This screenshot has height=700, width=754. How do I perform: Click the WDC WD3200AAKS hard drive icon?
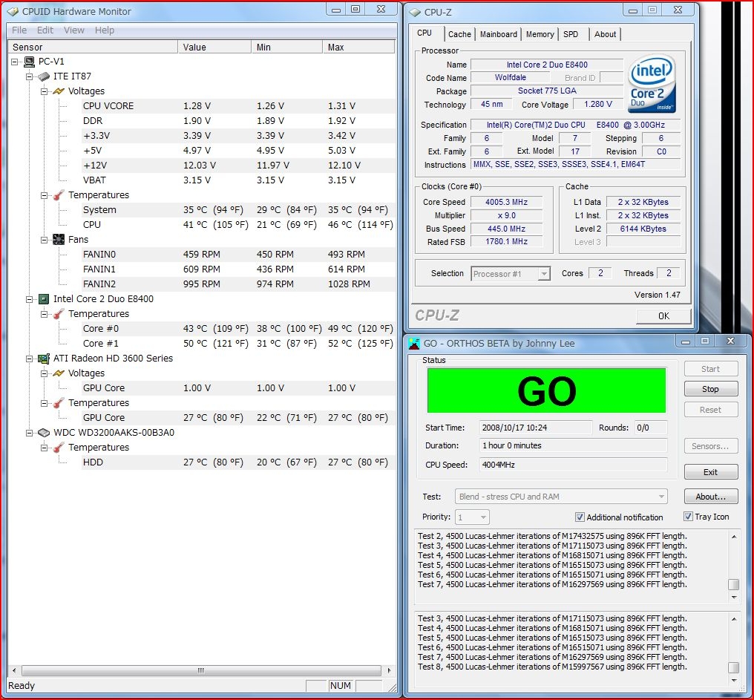click(44, 433)
